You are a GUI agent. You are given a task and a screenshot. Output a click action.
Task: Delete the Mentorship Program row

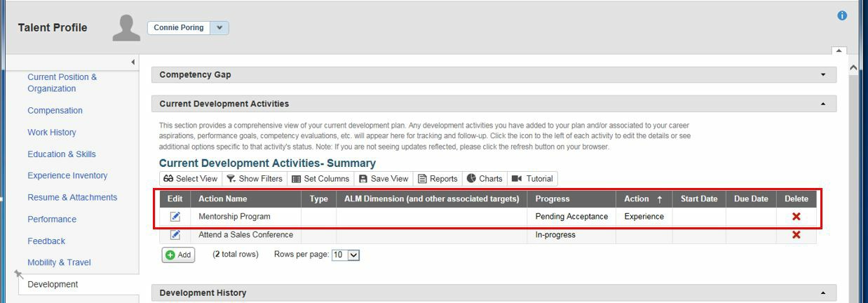click(796, 217)
